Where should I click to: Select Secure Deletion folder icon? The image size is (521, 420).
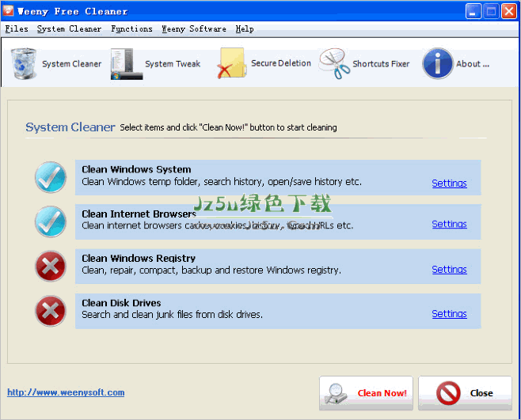231,63
